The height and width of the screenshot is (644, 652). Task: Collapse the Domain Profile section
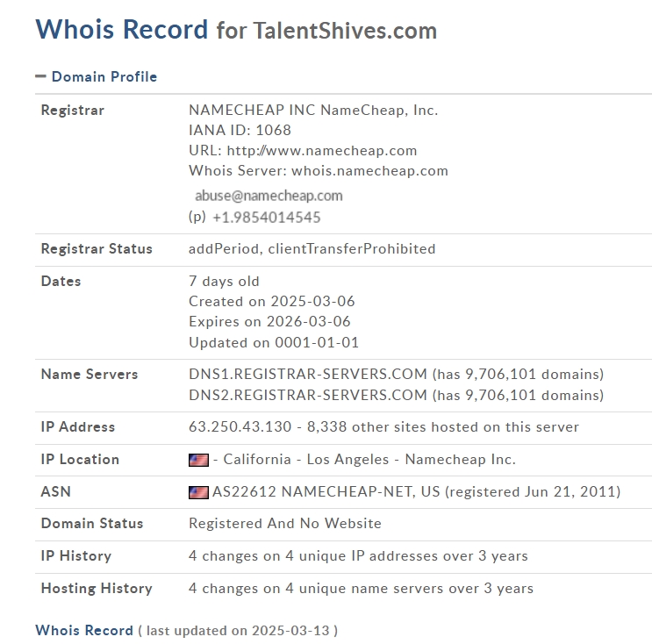[40, 76]
